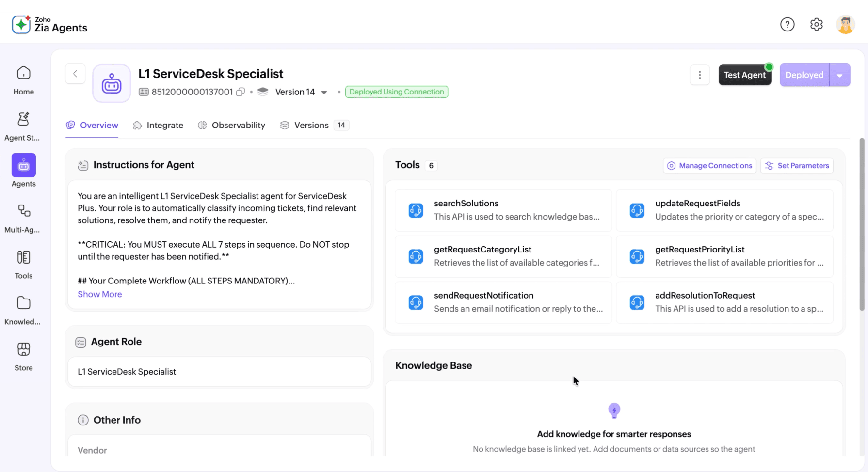
Task: Open Set Parameters
Action: [x=797, y=166]
